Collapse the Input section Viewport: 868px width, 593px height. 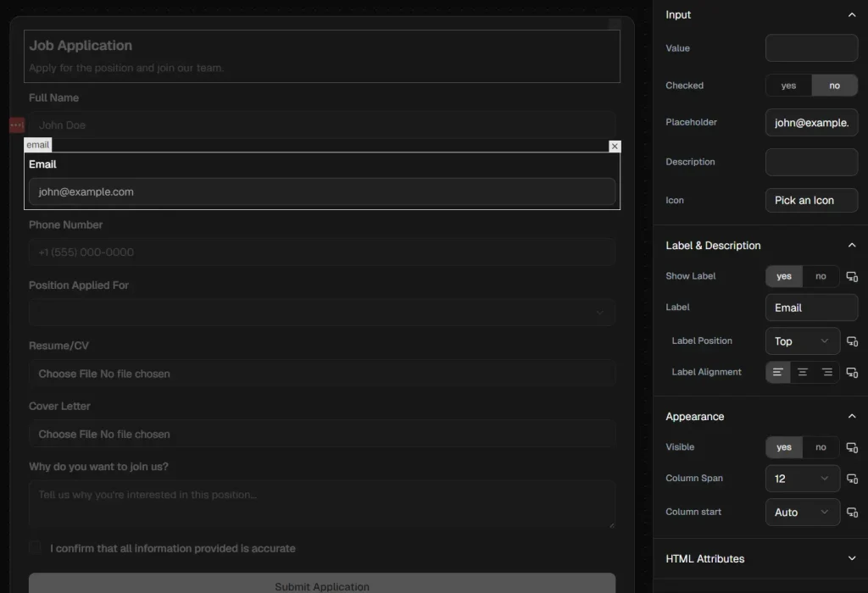coord(852,14)
